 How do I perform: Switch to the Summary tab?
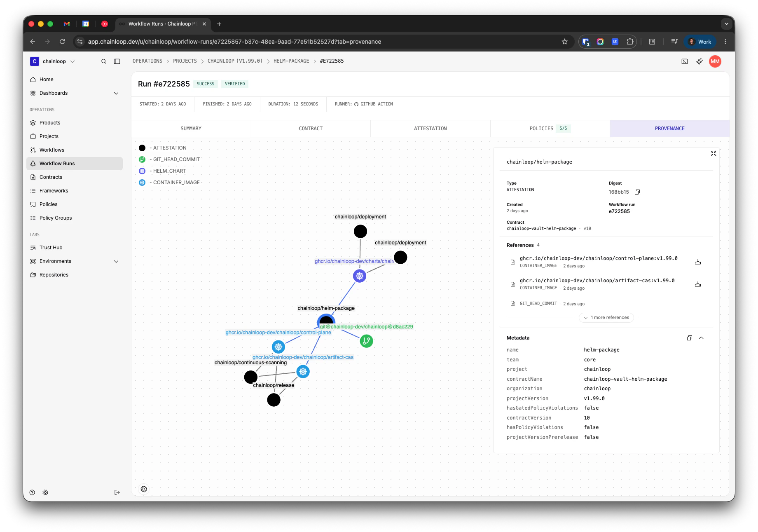(191, 129)
